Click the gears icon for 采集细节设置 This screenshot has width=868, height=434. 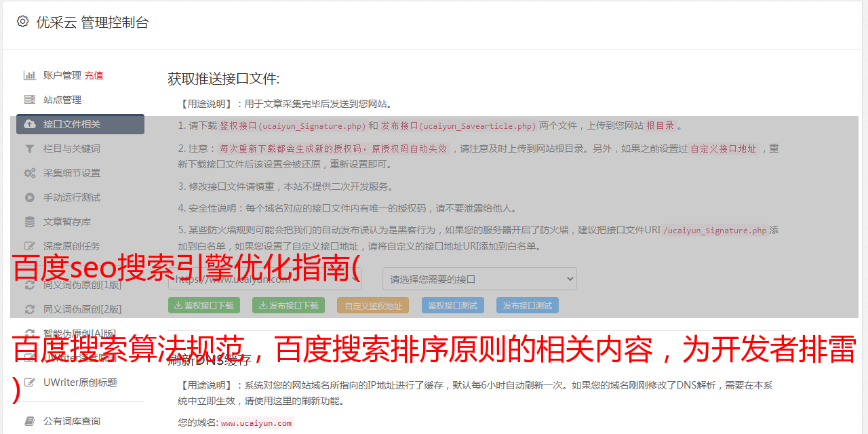coord(30,173)
